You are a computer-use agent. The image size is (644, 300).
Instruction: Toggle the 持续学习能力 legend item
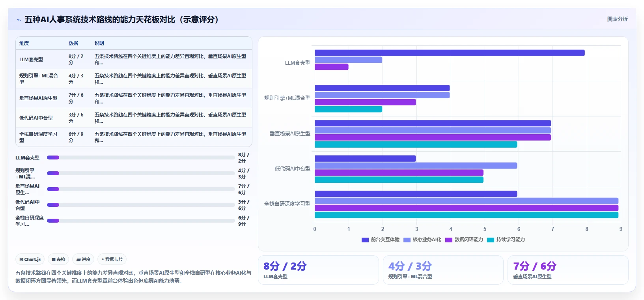point(506,240)
